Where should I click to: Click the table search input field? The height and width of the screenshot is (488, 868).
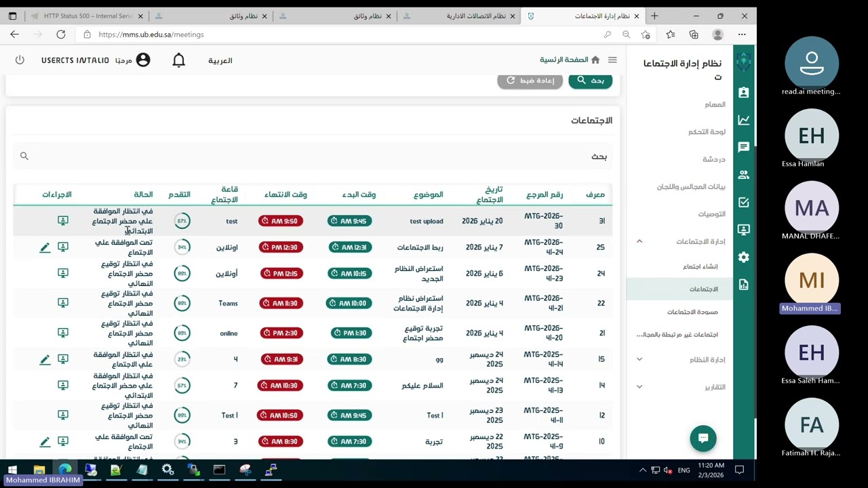312,157
